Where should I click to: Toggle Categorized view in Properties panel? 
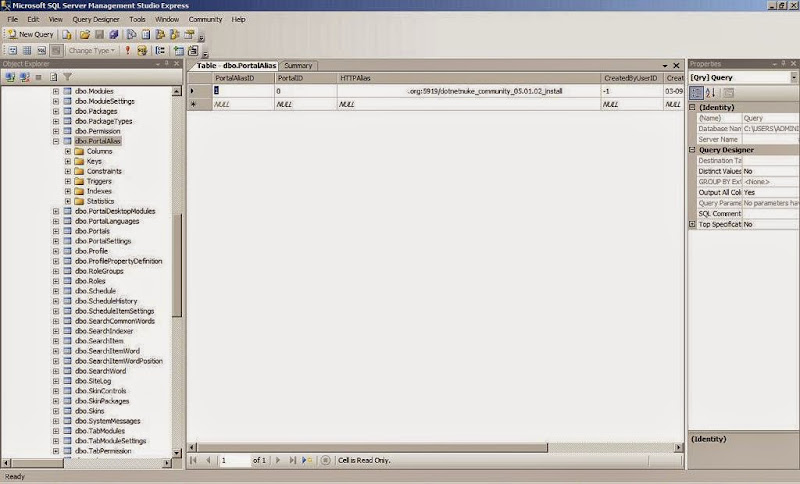click(x=696, y=93)
